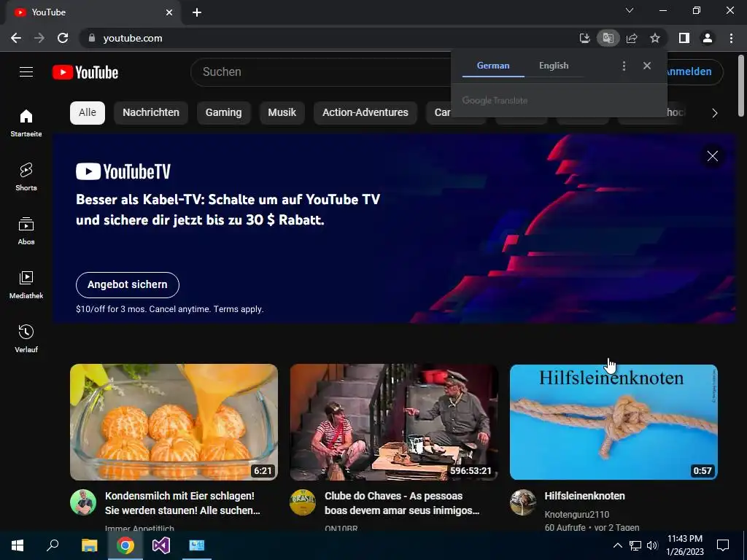Click the Anmelden sign-in button
This screenshot has width=747, height=560.
point(694,72)
